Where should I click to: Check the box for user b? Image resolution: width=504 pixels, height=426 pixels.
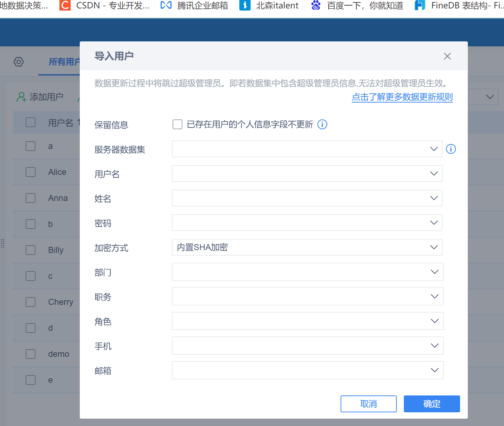pyautogui.click(x=31, y=224)
